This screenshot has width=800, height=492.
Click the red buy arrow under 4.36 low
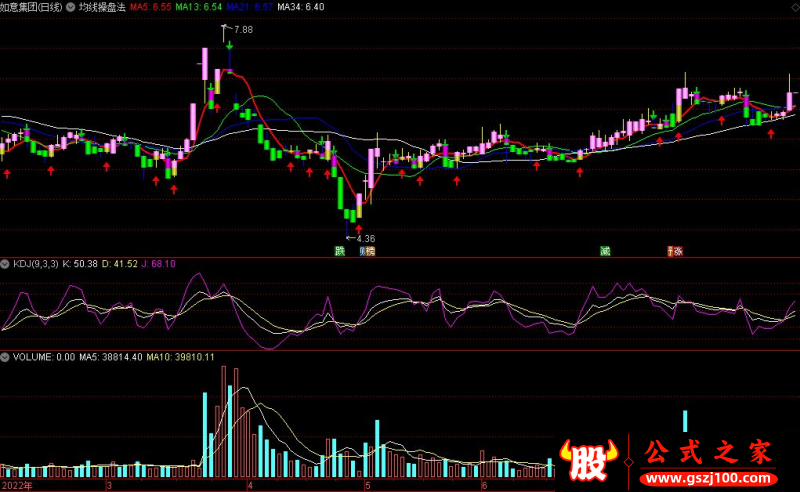click(x=359, y=228)
